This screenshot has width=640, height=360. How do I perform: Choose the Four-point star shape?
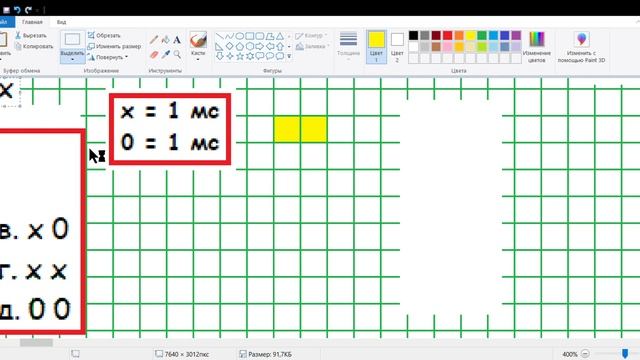point(230,56)
